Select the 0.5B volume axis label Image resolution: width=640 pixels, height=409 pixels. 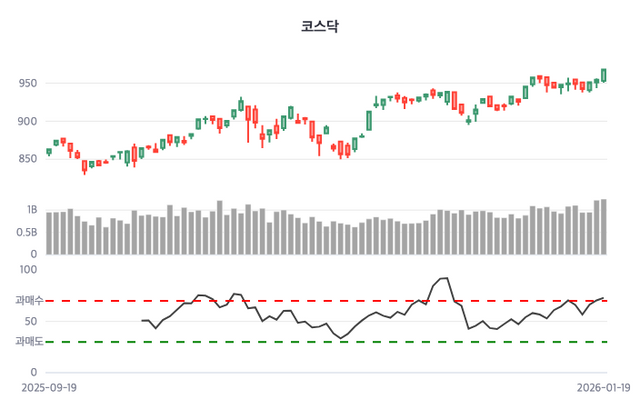coord(26,233)
